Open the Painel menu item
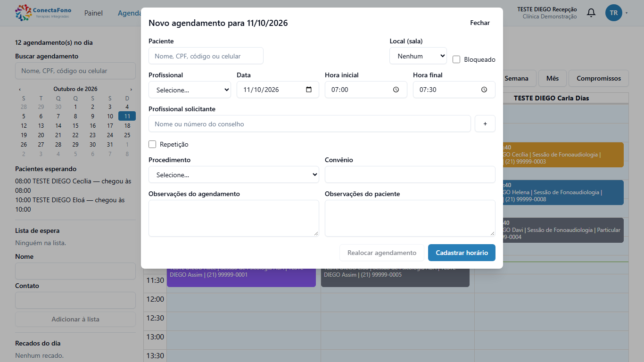644x362 pixels. click(x=93, y=13)
